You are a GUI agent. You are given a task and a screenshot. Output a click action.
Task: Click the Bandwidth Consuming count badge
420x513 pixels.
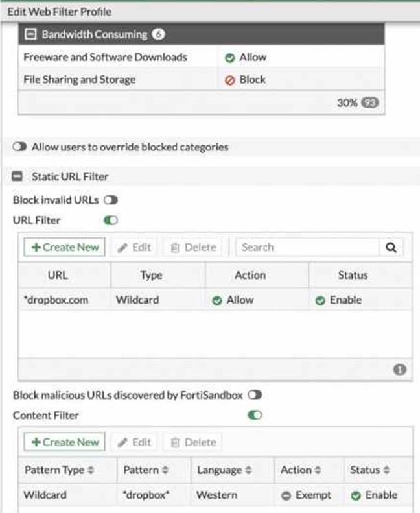tap(159, 34)
